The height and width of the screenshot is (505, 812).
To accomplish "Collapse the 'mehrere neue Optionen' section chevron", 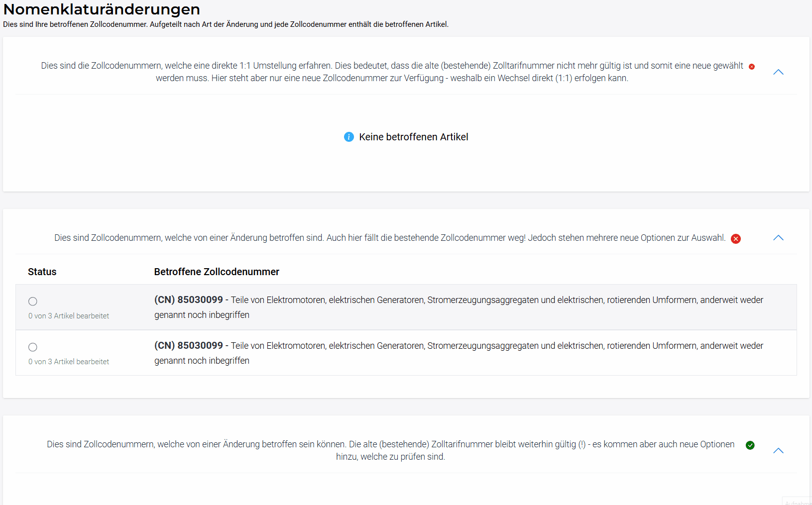I will (x=779, y=238).
